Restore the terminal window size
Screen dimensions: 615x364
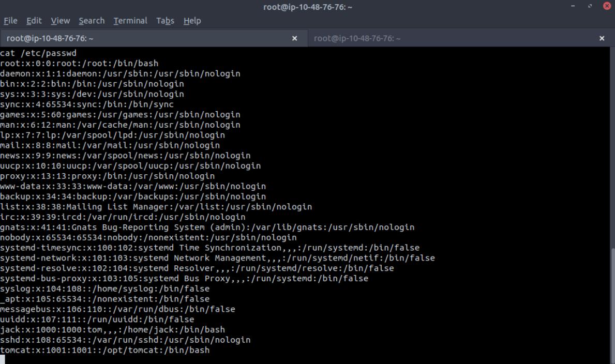[590, 7]
